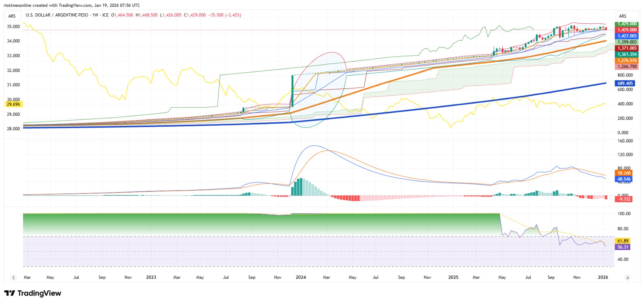
Task: Select the yellow 29.696 price label
Action: pos(13,104)
